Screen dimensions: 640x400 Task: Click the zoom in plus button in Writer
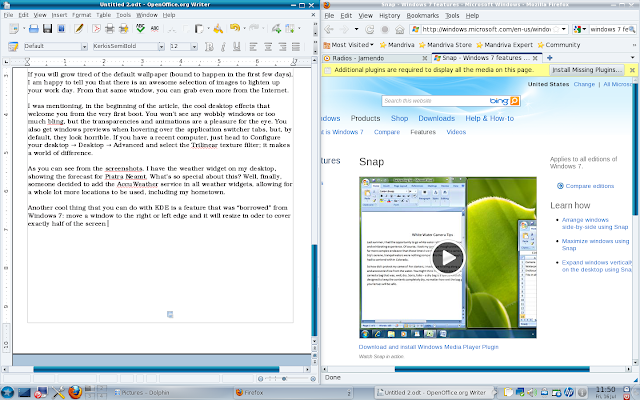point(313,378)
